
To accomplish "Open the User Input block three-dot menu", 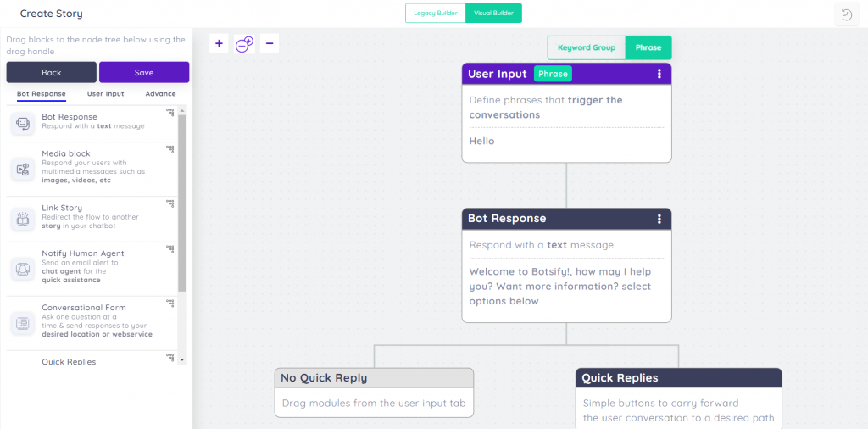I will pos(659,74).
